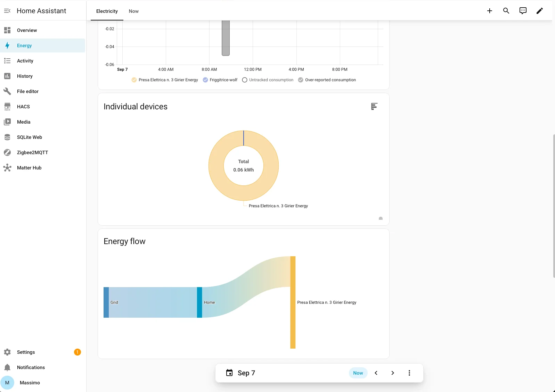Click the orange settings notification badge
This screenshot has height=392, width=555.
(x=77, y=352)
